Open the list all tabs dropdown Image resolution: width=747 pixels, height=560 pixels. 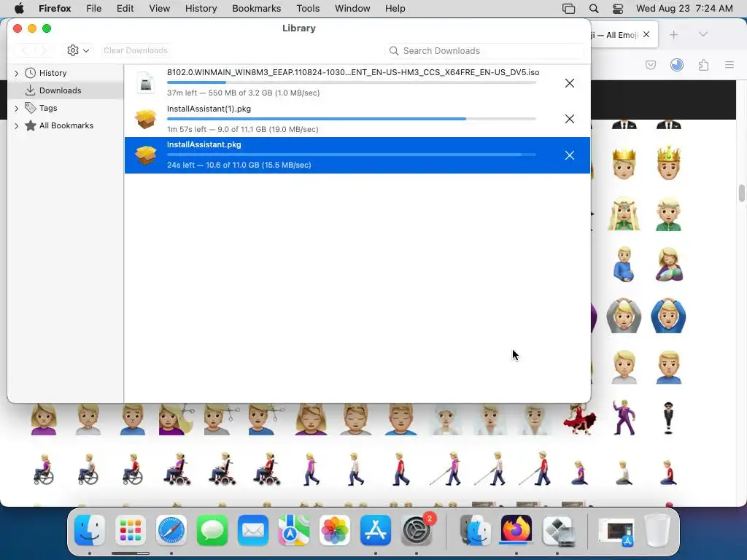click(703, 34)
